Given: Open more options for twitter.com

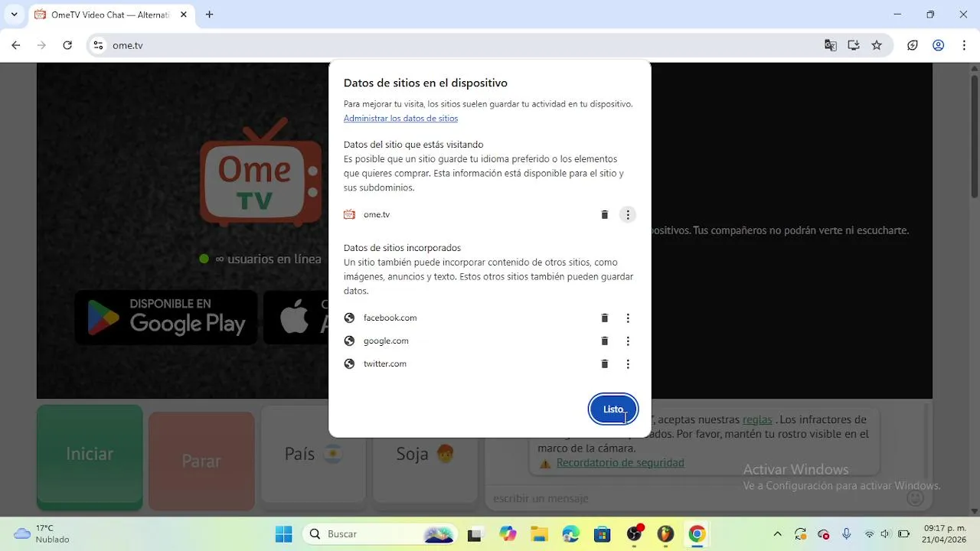Looking at the screenshot, I should (628, 364).
